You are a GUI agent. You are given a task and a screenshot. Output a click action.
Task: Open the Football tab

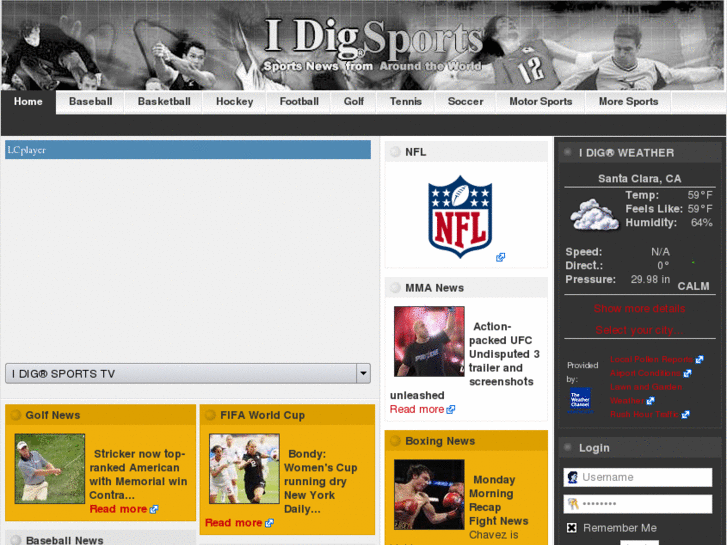coord(299,102)
